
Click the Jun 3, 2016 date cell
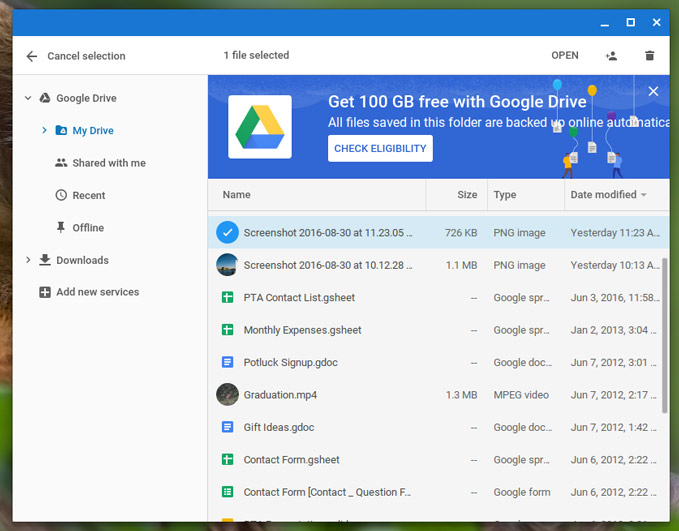click(615, 298)
